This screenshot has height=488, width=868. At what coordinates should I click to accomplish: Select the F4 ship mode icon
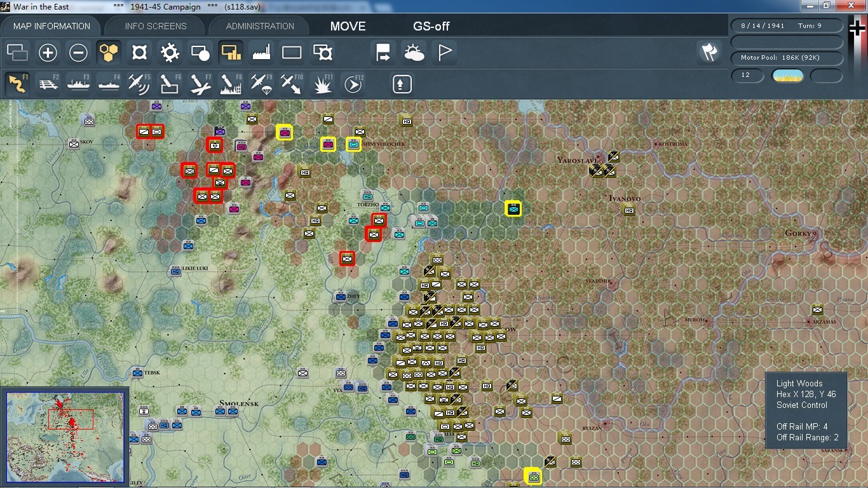[109, 84]
